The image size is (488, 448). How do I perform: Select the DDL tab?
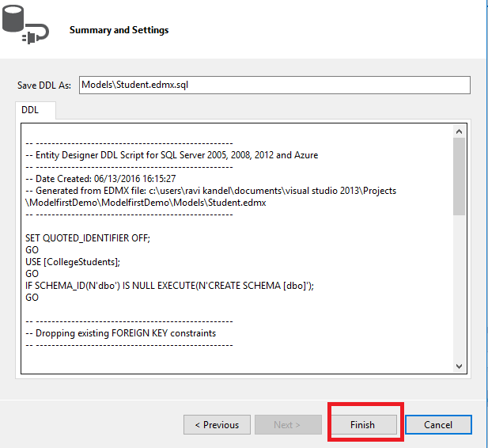[30, 110]
